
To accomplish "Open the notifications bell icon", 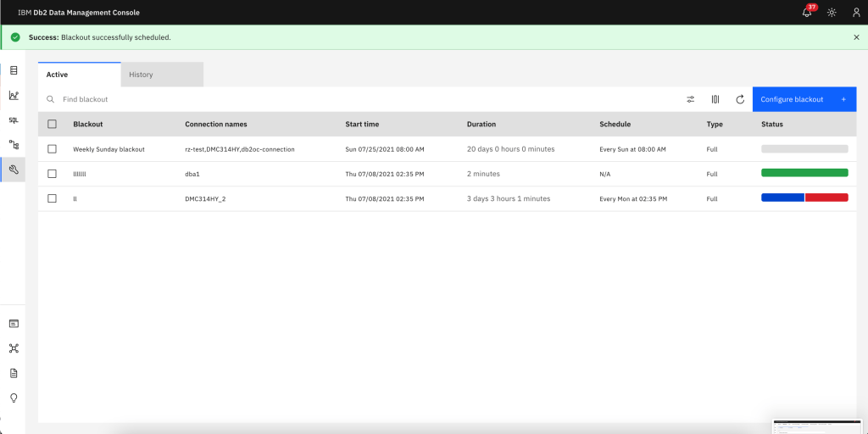I will 807,13.
